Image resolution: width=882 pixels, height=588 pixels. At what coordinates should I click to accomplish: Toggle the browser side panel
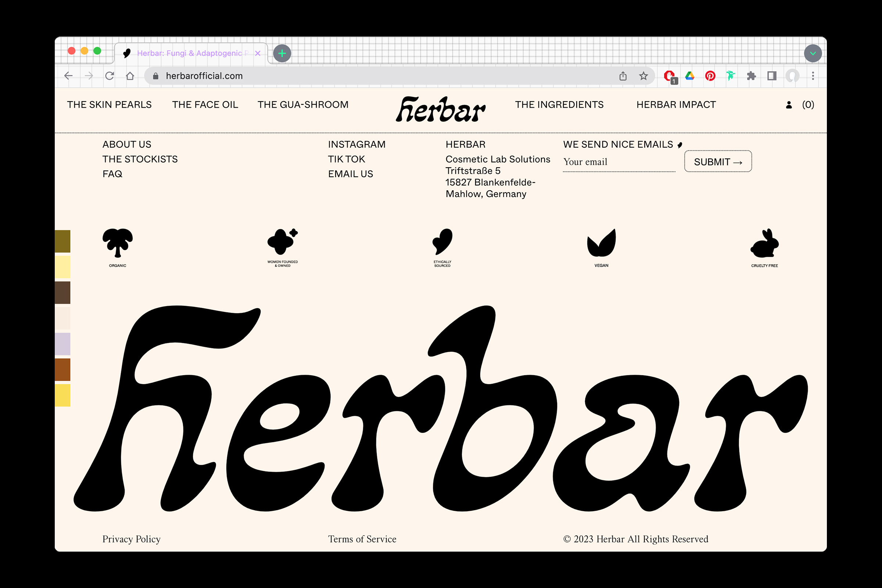click(x=772, y=76)
